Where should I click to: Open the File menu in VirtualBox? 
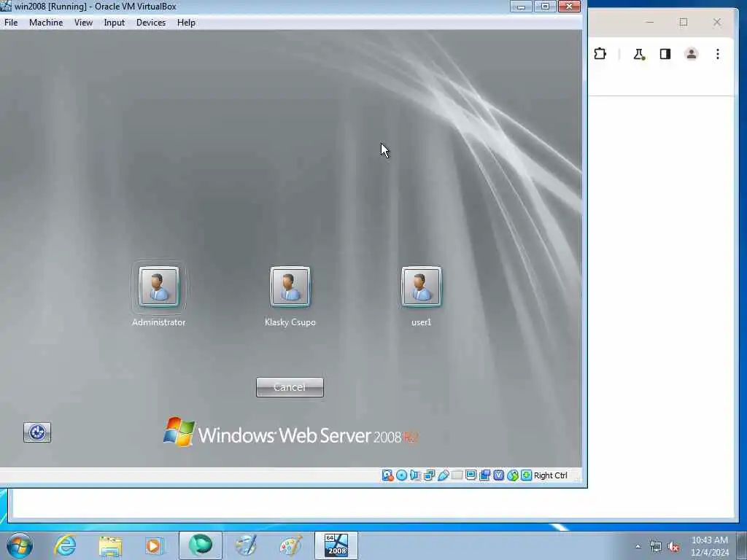tap(11, 23)
